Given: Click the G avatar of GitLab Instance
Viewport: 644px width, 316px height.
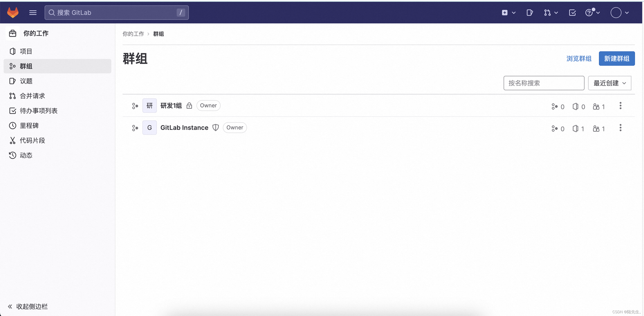Looking at the screenshot, I should pos(149,128).
